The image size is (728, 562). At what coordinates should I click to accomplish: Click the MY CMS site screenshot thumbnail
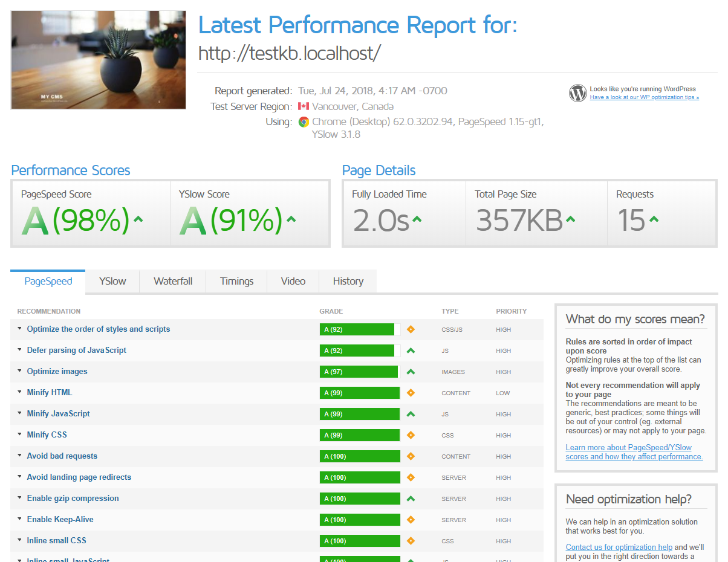coord(99,60)
